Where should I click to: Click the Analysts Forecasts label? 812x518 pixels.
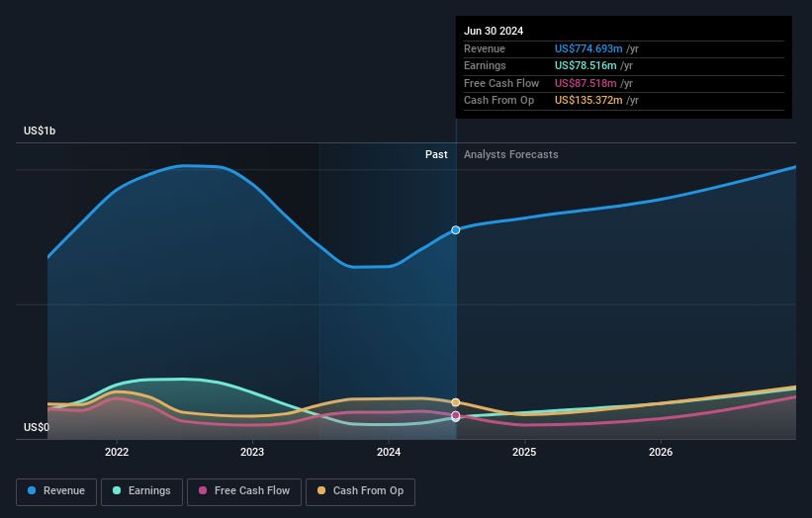pyautogui.click(x=510, y=155)
